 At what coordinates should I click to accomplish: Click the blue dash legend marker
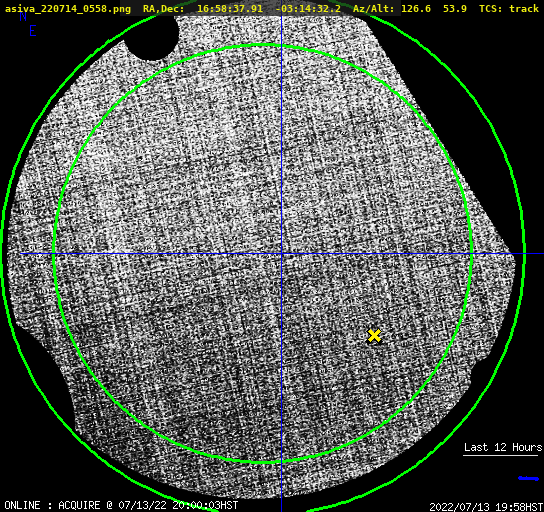[528, 478]
